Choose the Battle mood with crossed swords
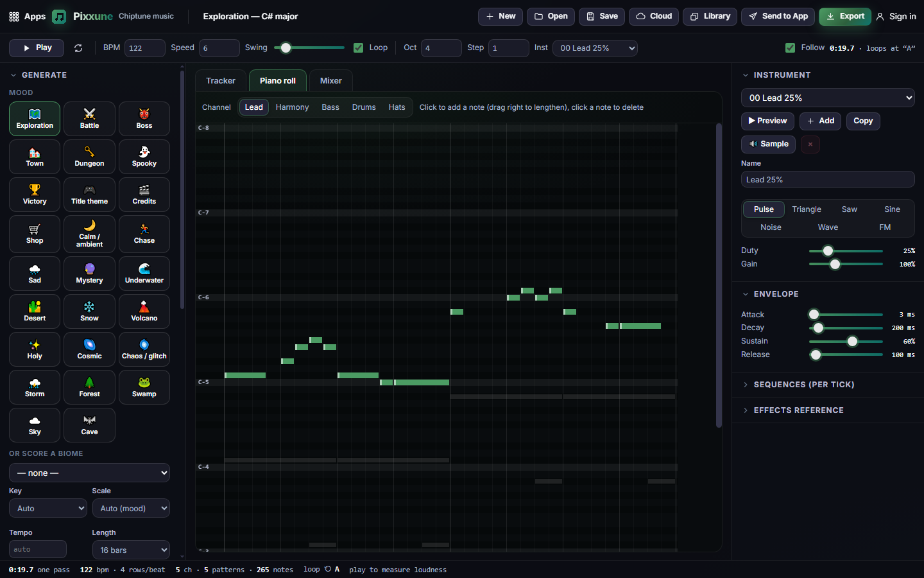 tap(89, 119)
